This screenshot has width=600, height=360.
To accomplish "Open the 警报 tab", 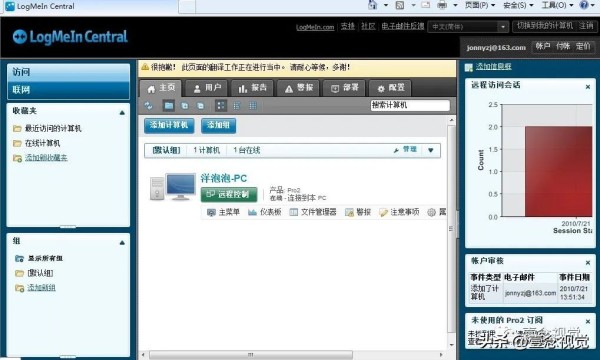I will [298, 88].
